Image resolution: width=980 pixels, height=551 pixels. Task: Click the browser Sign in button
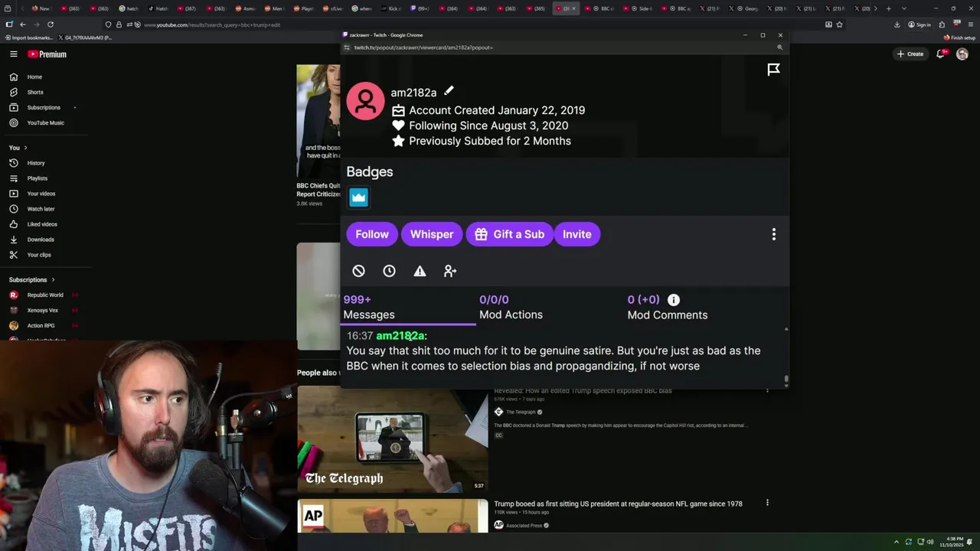(x=919, y=24)
